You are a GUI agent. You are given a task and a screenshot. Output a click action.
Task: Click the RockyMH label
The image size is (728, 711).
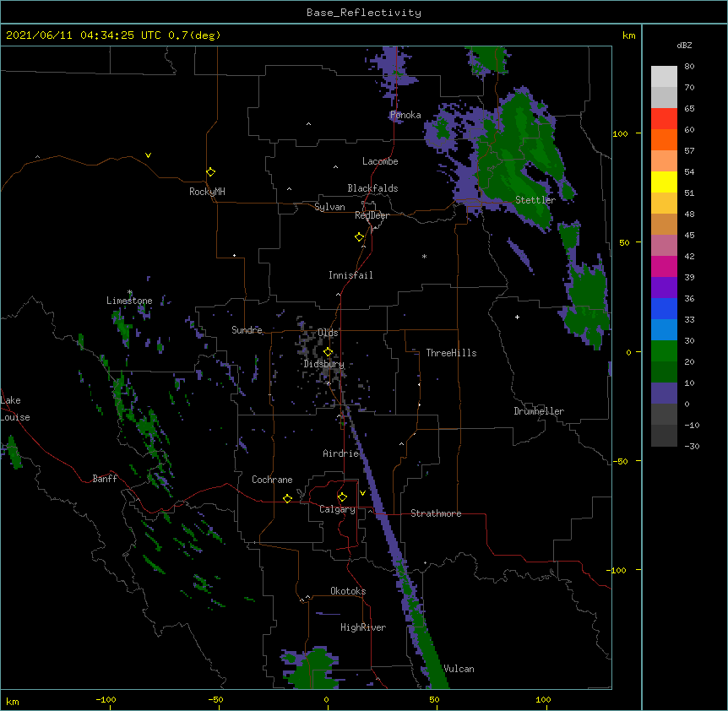[x=207, y=192]
